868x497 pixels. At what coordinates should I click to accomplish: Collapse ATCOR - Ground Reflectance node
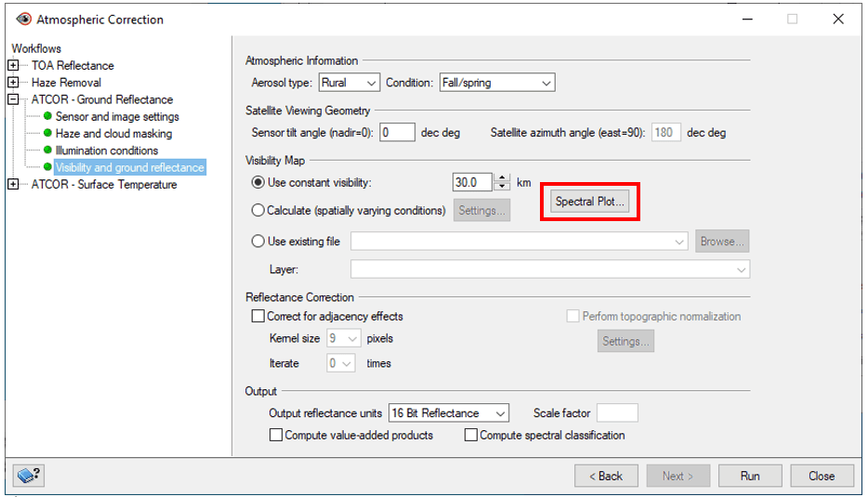pos(13,99)
